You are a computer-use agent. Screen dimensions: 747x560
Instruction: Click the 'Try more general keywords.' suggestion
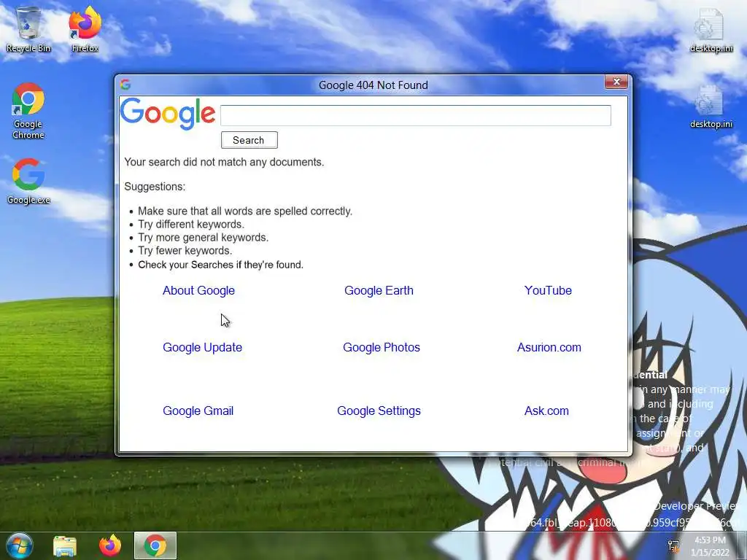click(x=204, y=238)
